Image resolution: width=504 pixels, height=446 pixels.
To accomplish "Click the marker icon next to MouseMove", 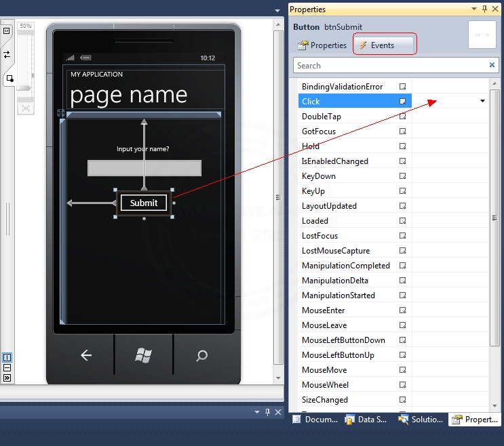I will pos(402,370).
